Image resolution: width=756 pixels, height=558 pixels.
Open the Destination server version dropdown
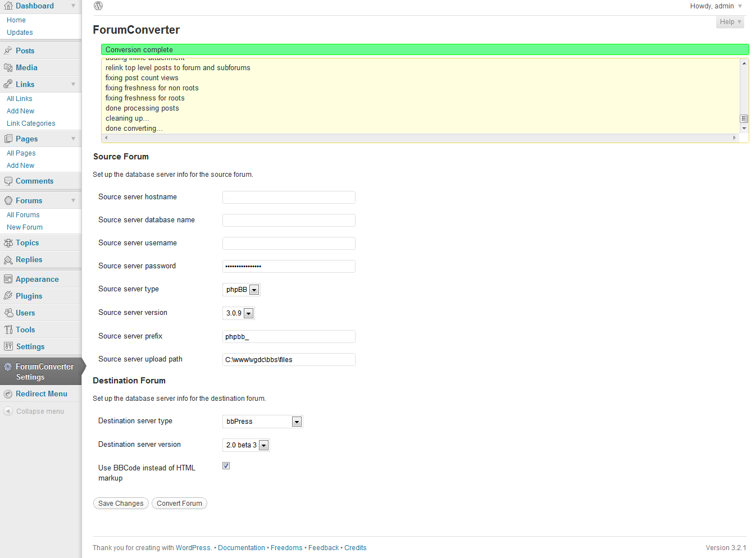click(x=246, y=445)
